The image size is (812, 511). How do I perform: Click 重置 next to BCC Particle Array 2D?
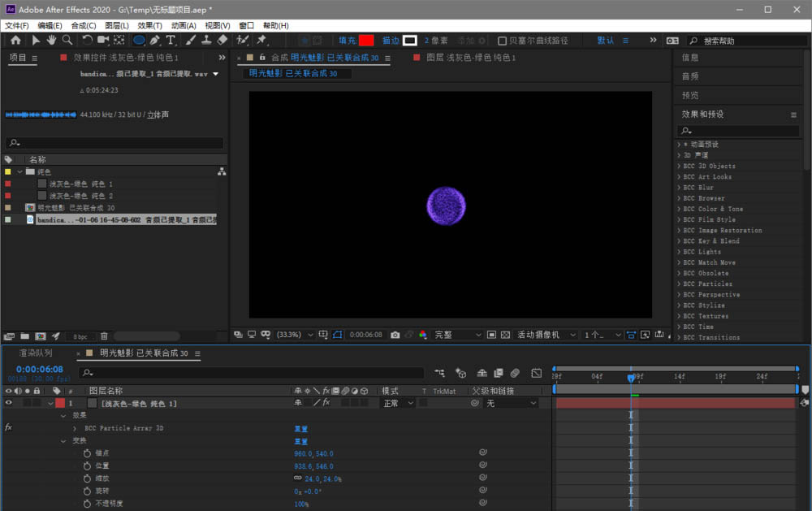(301, 429)
